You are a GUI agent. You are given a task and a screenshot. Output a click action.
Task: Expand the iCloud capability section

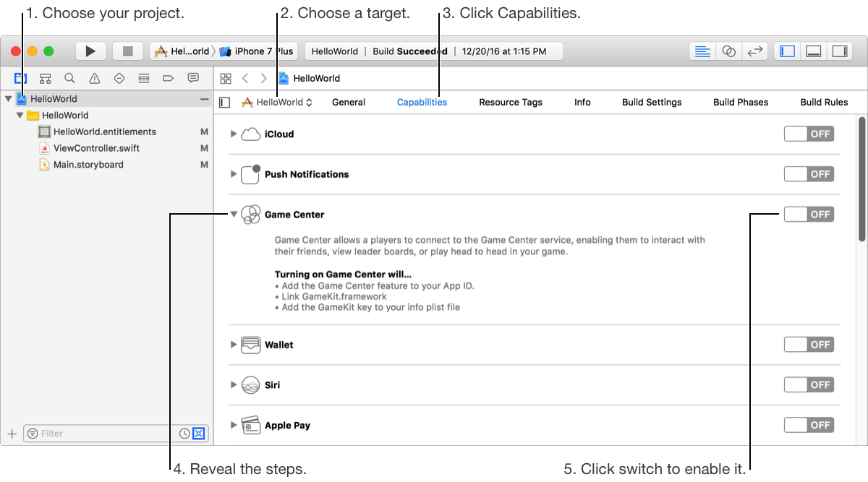(x=234, y=134)
